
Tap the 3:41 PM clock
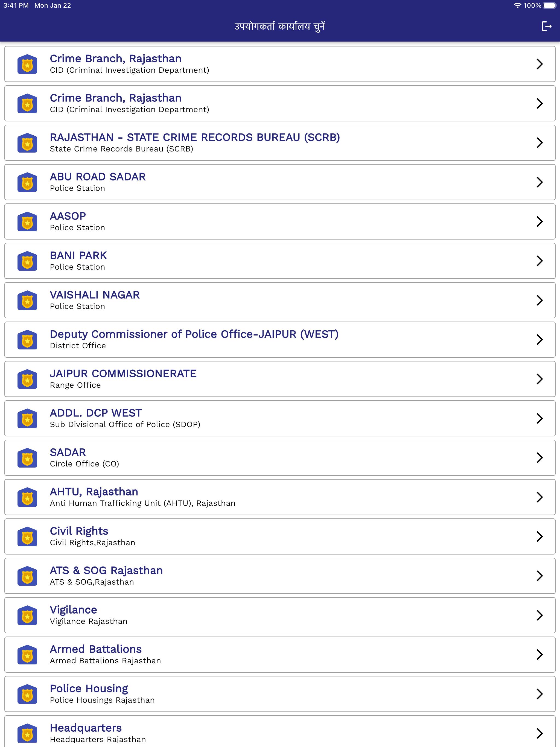coord(16,5)
